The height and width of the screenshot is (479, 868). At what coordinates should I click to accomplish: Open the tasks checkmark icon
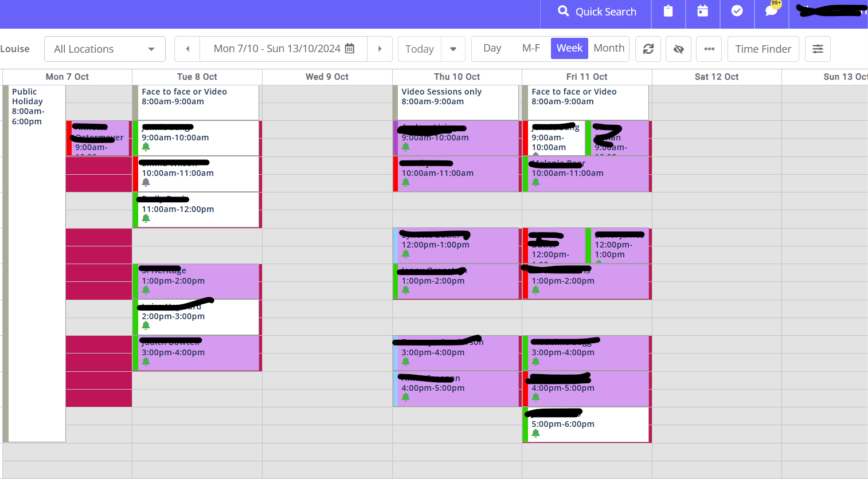(737, 11)
